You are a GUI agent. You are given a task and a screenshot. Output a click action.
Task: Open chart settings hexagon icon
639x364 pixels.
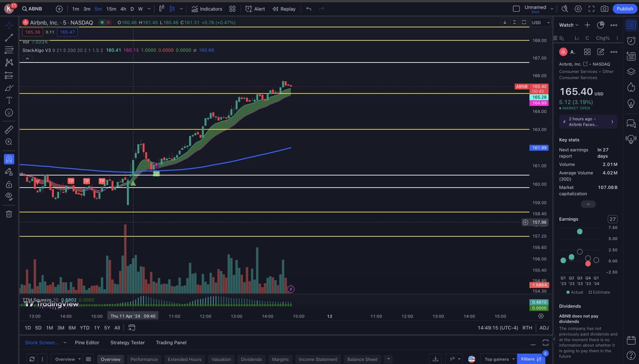[x=578, y=9]
